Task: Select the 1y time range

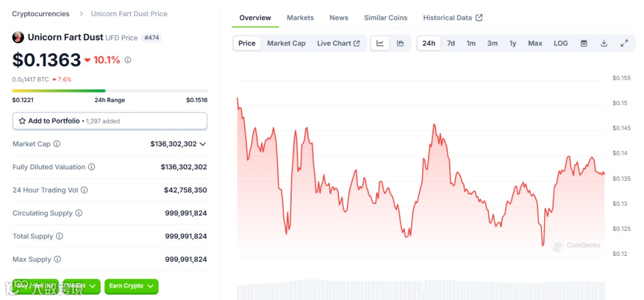Action: pos(513,43)
